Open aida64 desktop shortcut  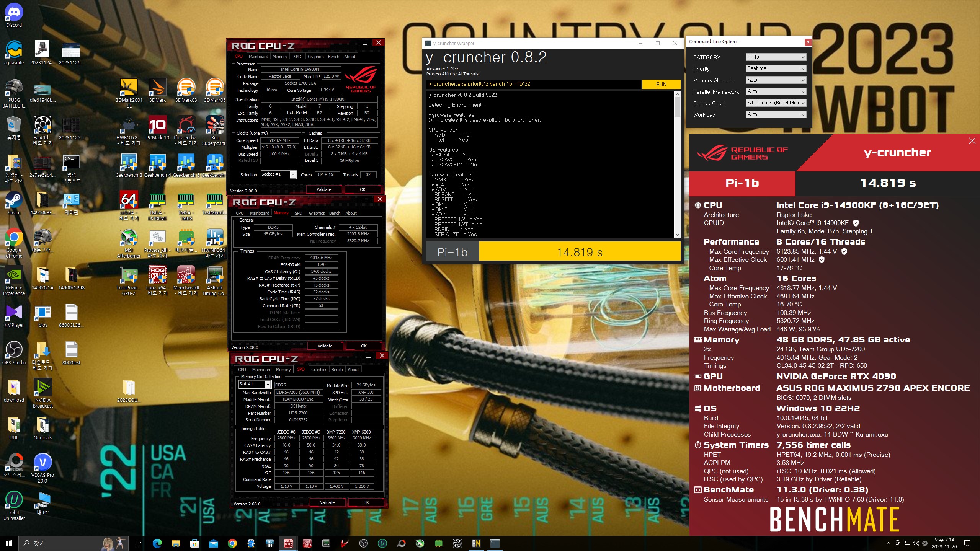(129, 206)
